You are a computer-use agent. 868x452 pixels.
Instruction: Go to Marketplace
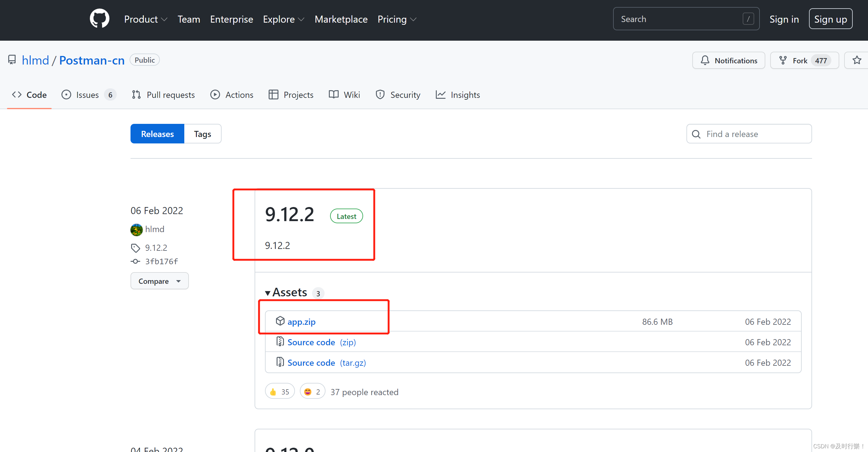point(341,19)
